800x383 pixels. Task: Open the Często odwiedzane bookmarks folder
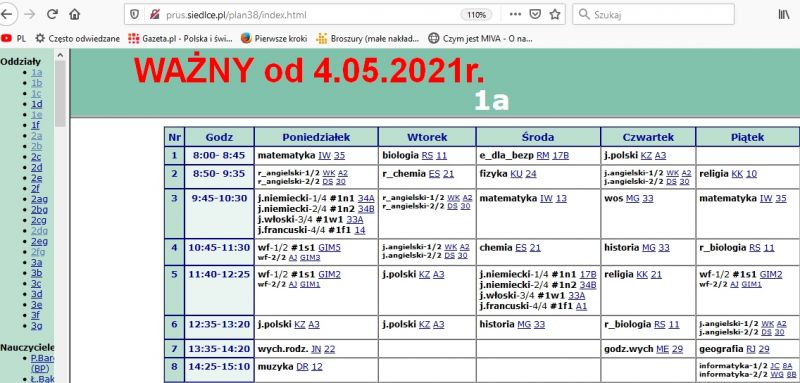coord(78,38)
